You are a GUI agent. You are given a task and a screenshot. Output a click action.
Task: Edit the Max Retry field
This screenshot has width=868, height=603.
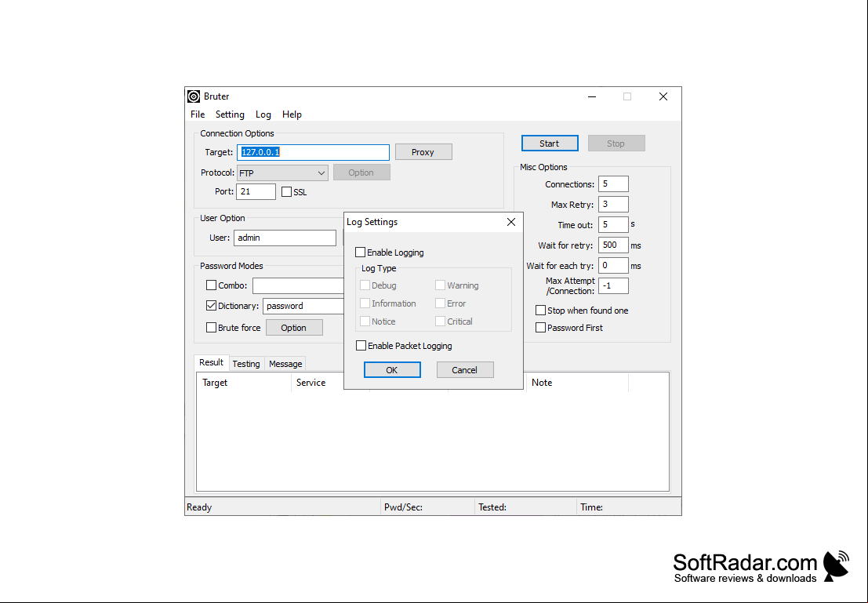[x=613, y=205]
